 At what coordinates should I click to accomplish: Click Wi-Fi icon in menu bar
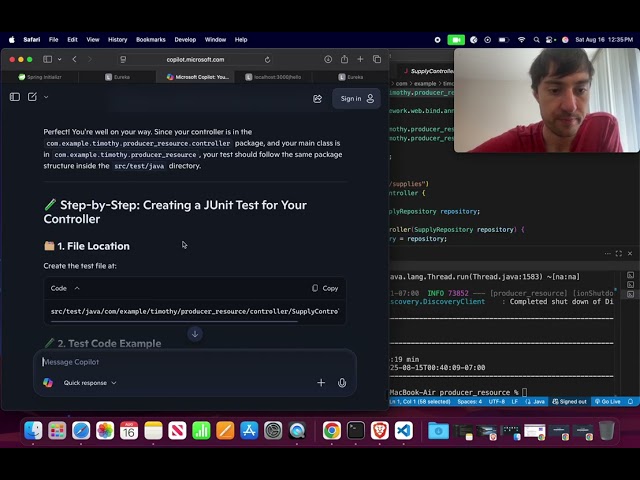[521, 40]
